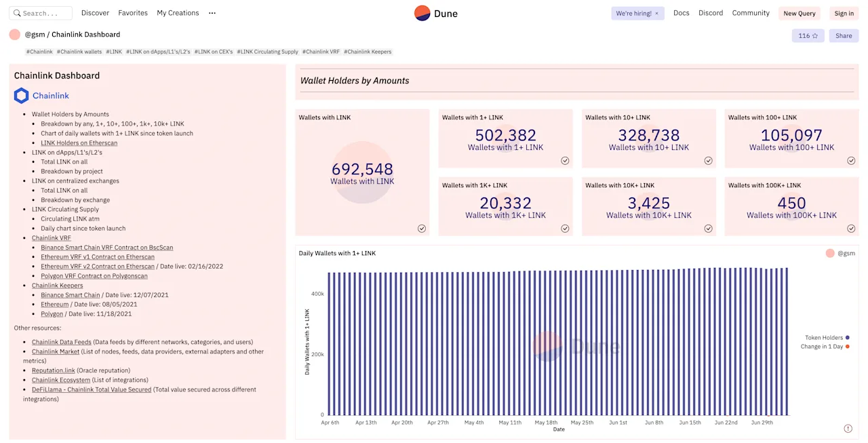Click checkmark icon on Wallets with 10K+ LINK card
Screen dimensions: 868x443
[708, 229]
